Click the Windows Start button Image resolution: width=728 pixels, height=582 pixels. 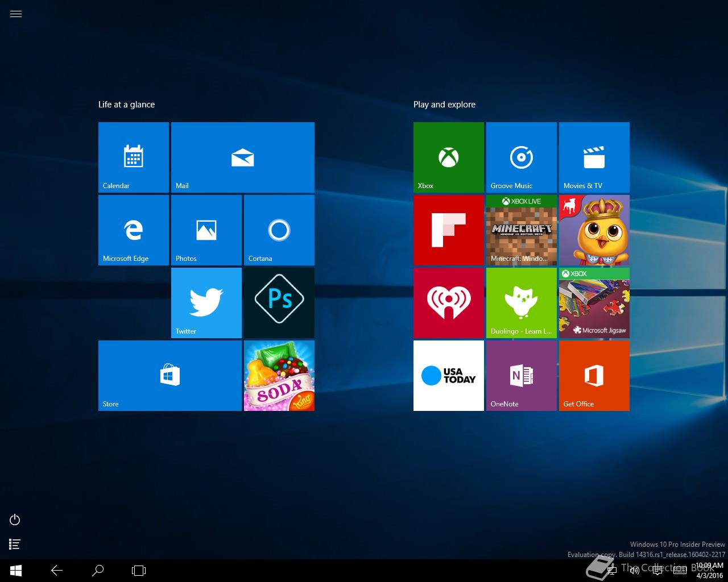pos(16,571)
